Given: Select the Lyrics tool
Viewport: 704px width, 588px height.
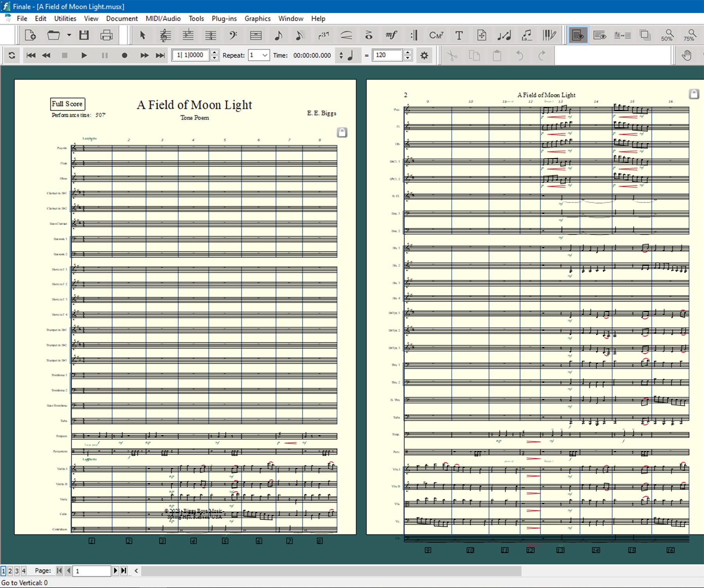Looking at the screenshot, I should pos(527,36).
